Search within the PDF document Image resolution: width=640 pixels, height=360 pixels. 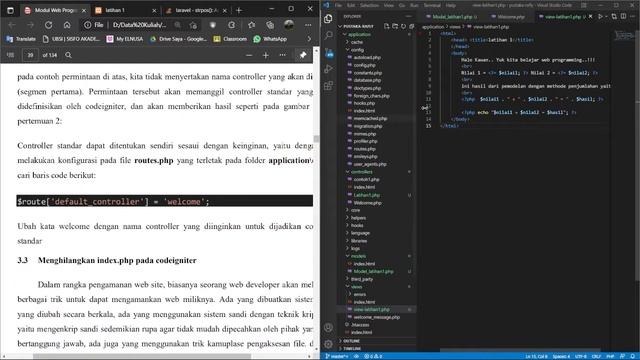click(68, 55)
